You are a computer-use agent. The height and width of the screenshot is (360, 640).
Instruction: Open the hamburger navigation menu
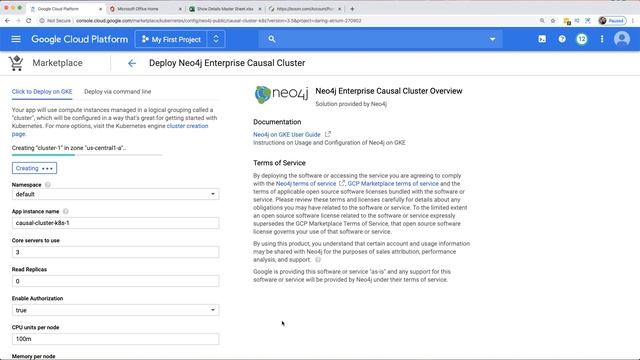(x=16, y=39)
